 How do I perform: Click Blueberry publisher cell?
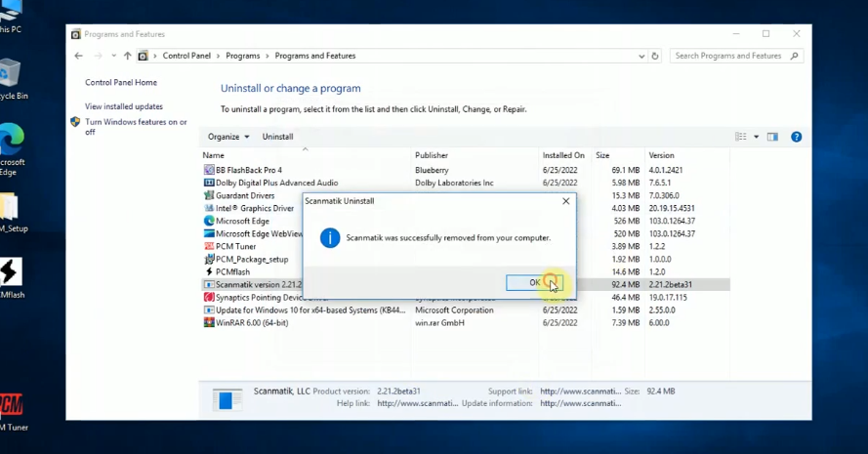432,170
